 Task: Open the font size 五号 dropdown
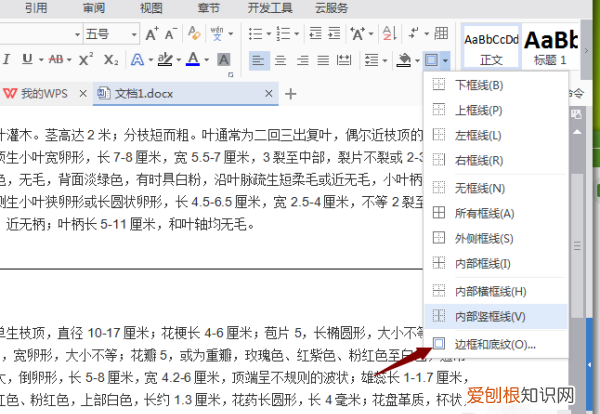click(x=134, y=34)
